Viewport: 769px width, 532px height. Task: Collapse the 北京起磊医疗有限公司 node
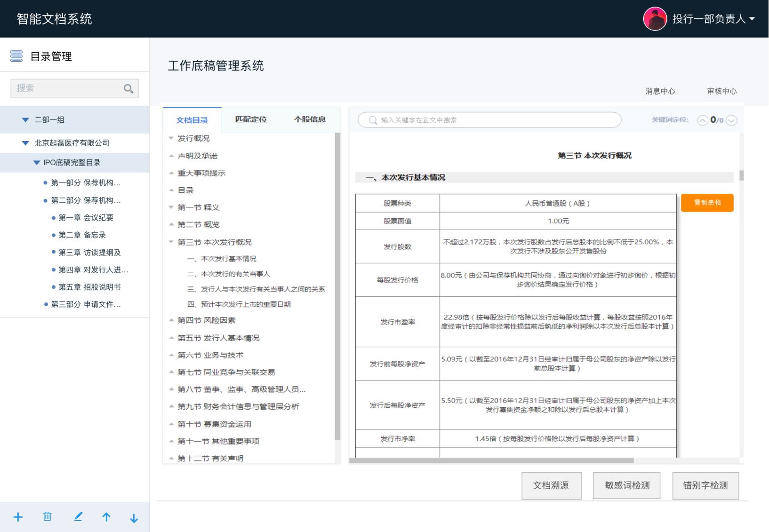coord(25,143)
